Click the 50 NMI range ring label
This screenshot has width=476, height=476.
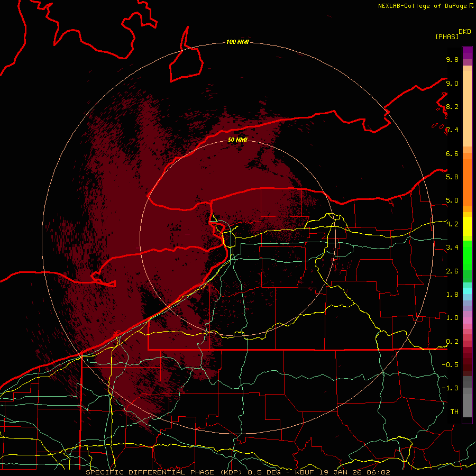(237, 140)
